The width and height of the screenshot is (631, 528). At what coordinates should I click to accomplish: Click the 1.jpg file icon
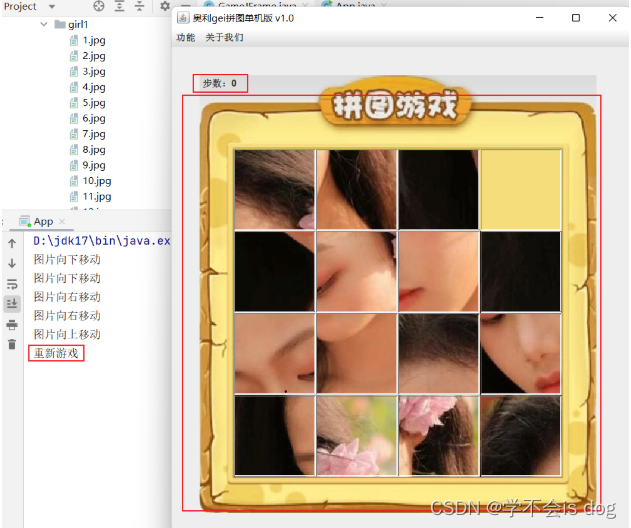click(x=74, y=40)
